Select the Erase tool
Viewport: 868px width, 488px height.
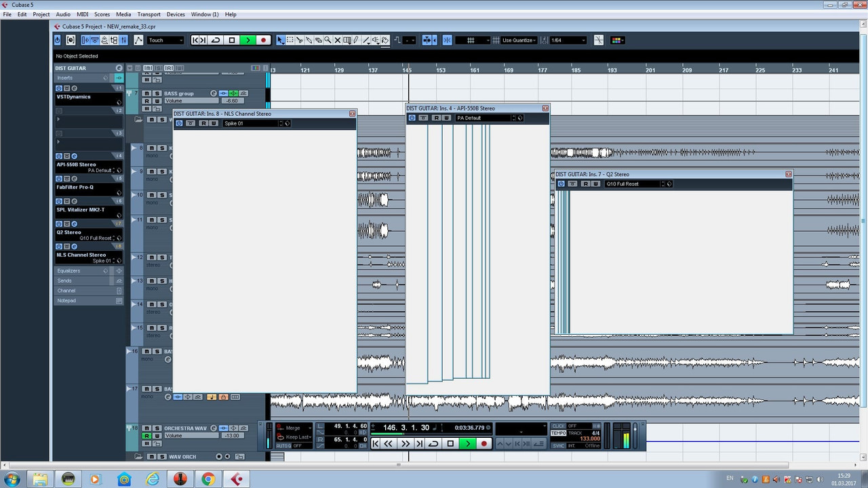click(x=318, y=40)
